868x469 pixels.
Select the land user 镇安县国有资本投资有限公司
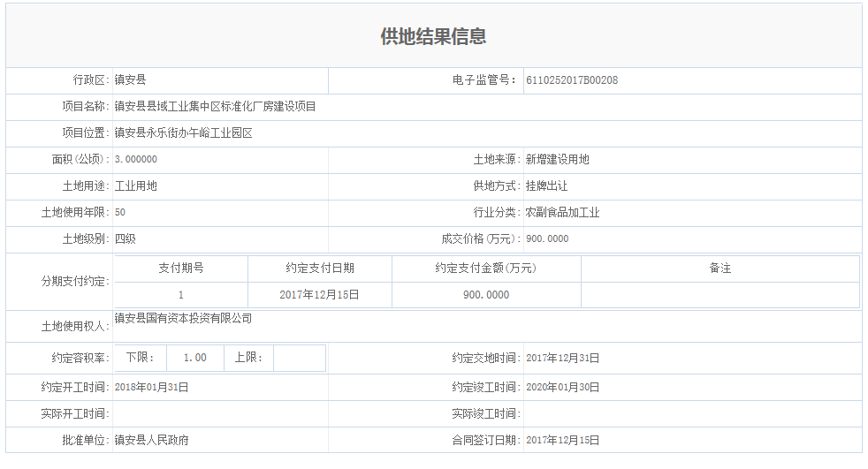183,318
